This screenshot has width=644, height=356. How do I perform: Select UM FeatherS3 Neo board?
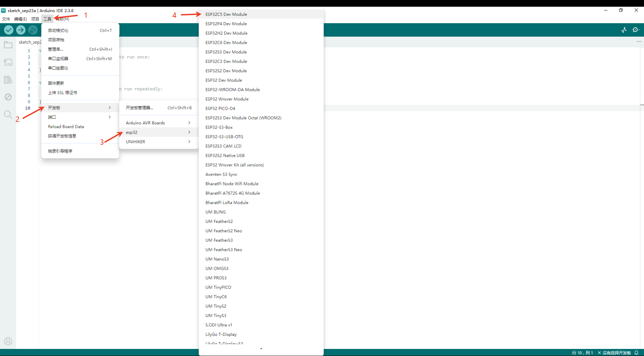pyautogui.click(x=261, y=249)
